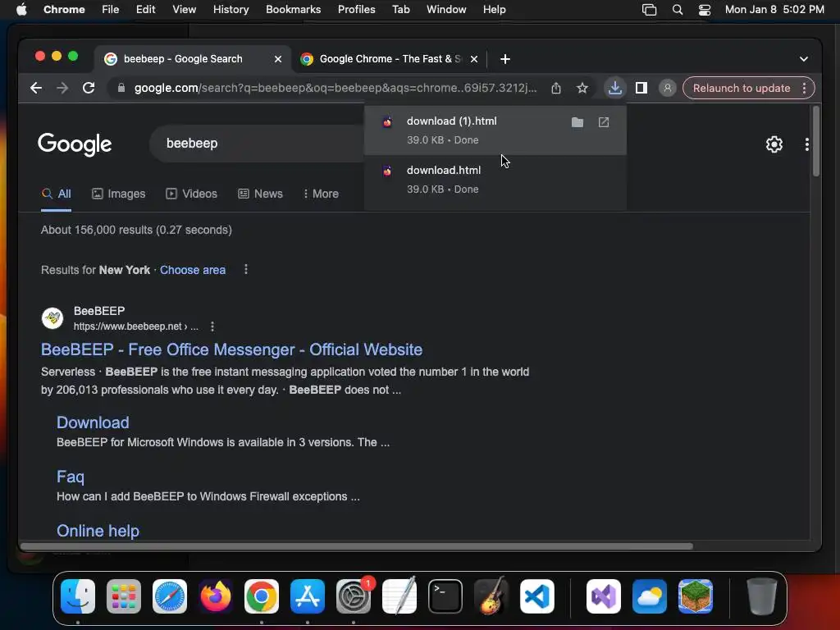Image resolution: width=840 pixels, height=630 pixels.
Task: Open Finder from the Dock
Action: coord(78,596)
